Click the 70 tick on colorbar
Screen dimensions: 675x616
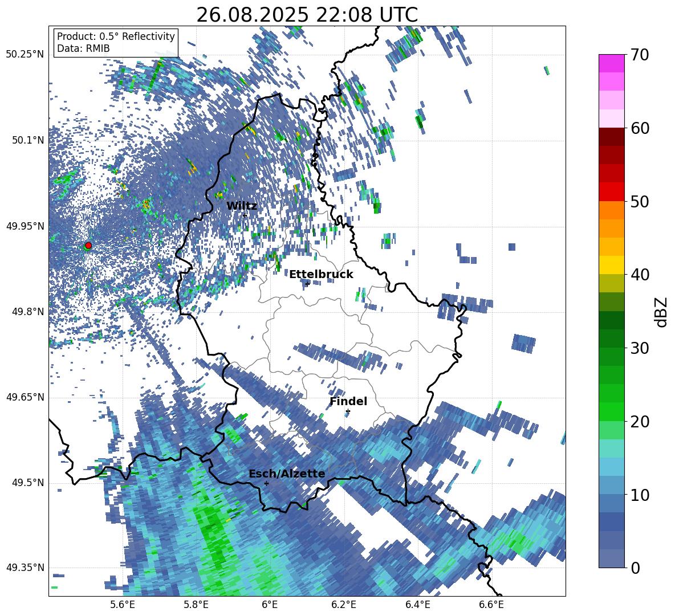pos(639,55)
